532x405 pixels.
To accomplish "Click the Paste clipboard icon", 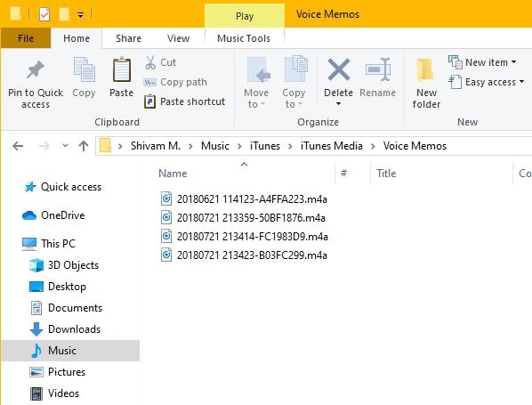I will pos(122,69).
